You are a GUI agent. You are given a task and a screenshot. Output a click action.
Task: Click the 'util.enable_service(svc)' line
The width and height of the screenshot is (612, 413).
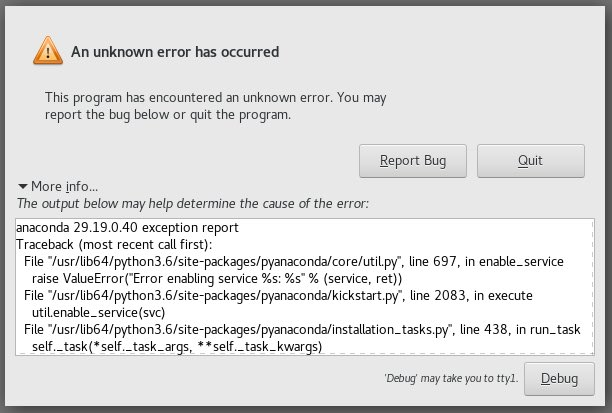98,313
